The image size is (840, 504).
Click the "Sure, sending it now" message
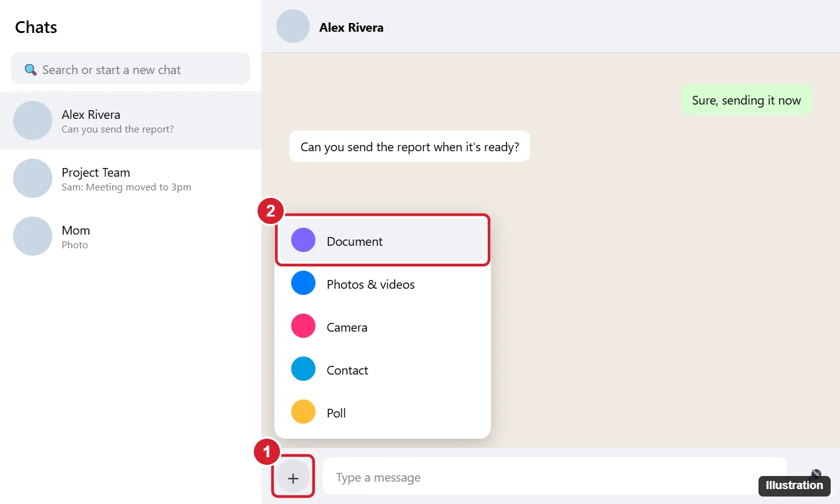[x=747, y=100]
